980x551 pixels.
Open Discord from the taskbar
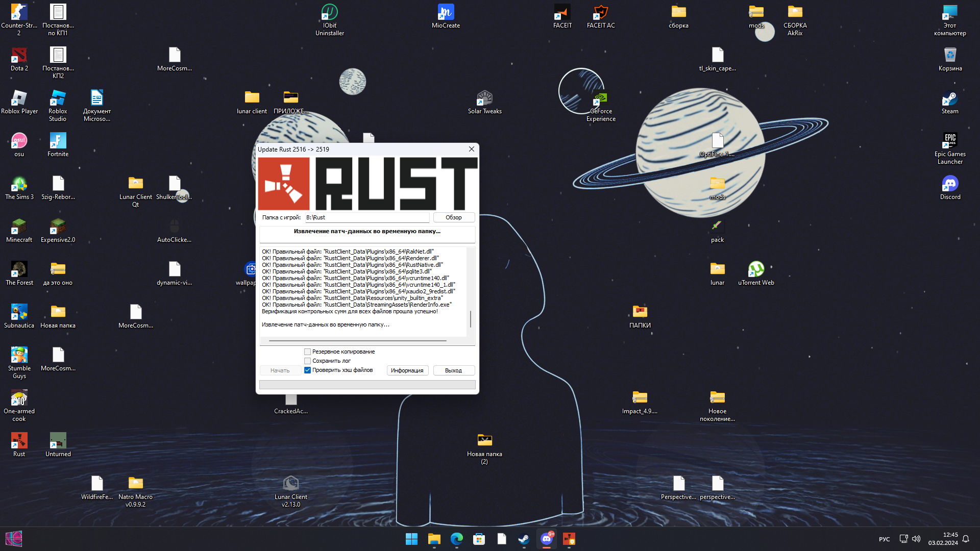coord(546,539)
